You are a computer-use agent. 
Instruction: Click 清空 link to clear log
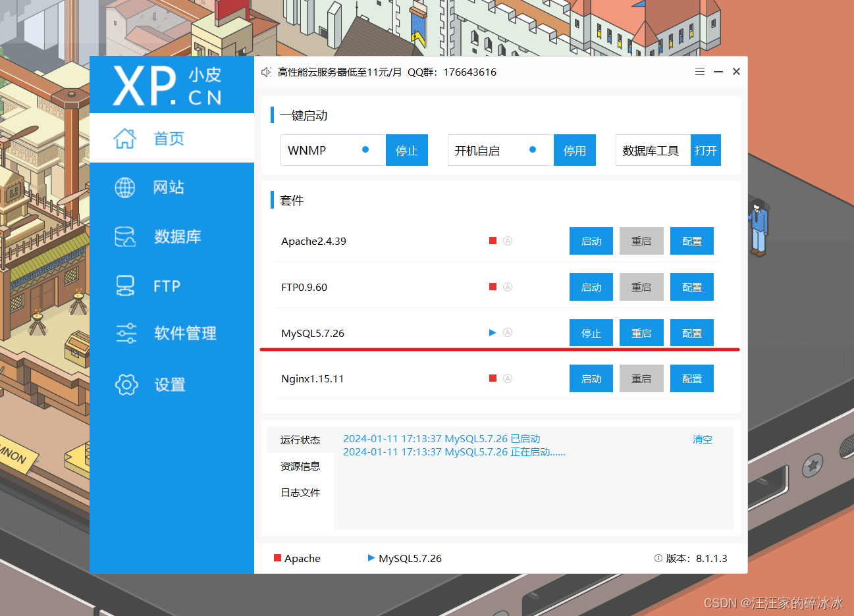703,439
